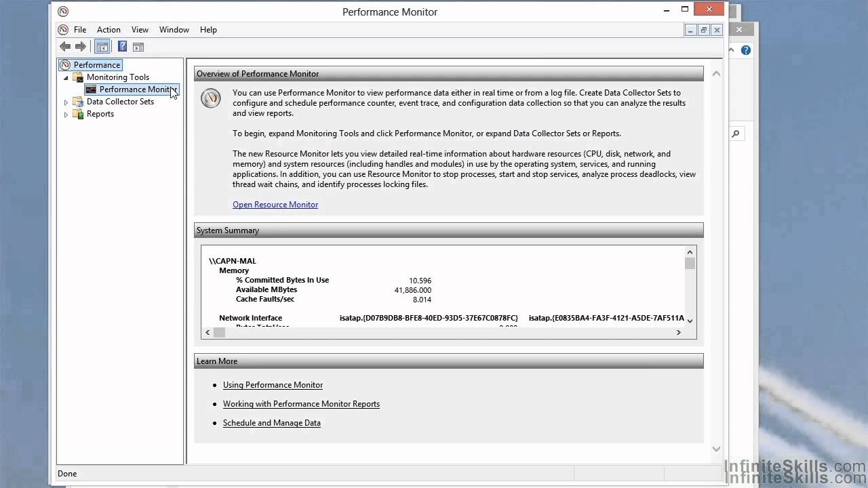Click the % Committed Bytes In Use row
The width and height of the screenshot is (868, 488).
pyautogui.click(x=334, y=280)
